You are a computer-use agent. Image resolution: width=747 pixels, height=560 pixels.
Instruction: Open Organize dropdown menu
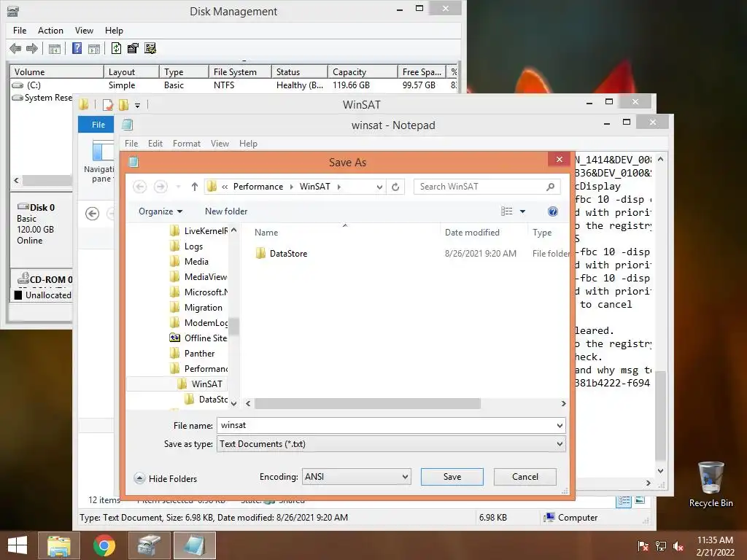[160, 211]
